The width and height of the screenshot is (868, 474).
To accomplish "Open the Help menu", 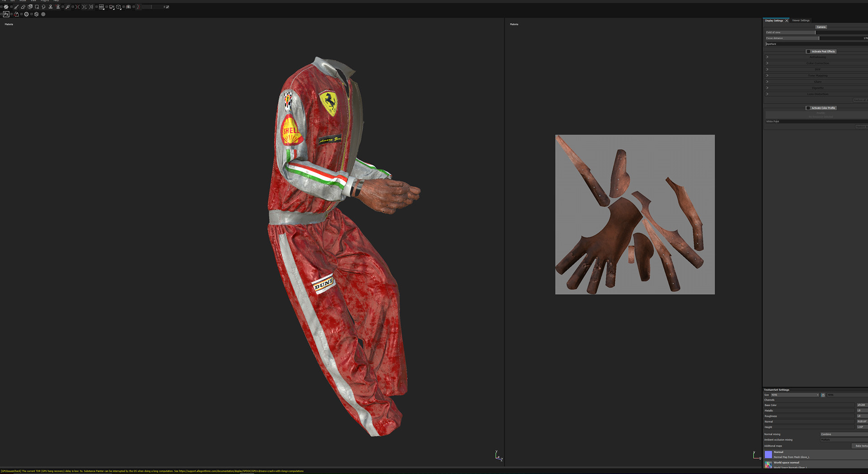I will [x=56, y=1].
